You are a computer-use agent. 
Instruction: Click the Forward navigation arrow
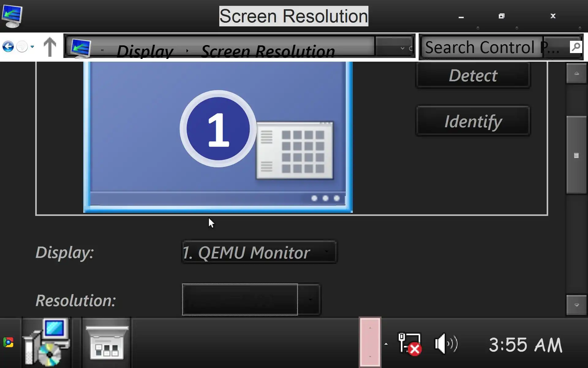point(22,47)
